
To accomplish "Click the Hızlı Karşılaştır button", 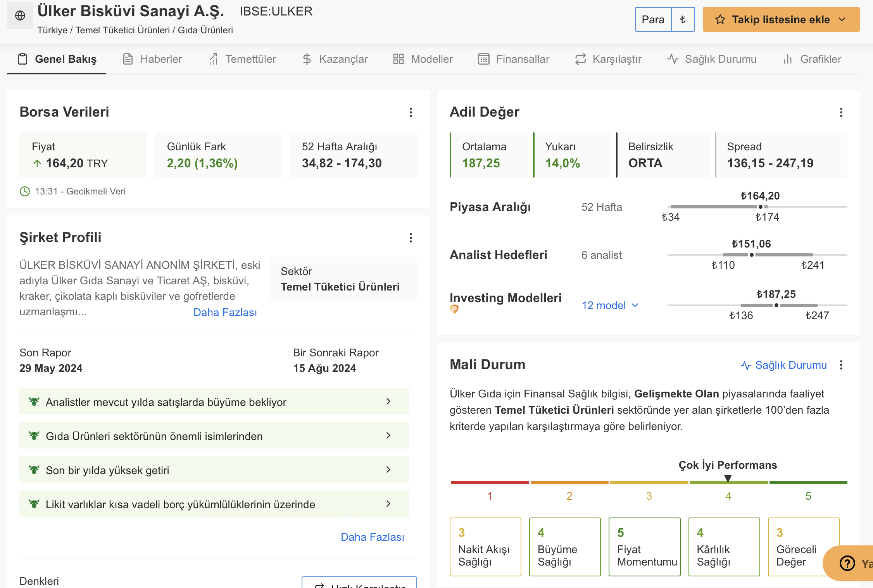I will coord(359,583).
